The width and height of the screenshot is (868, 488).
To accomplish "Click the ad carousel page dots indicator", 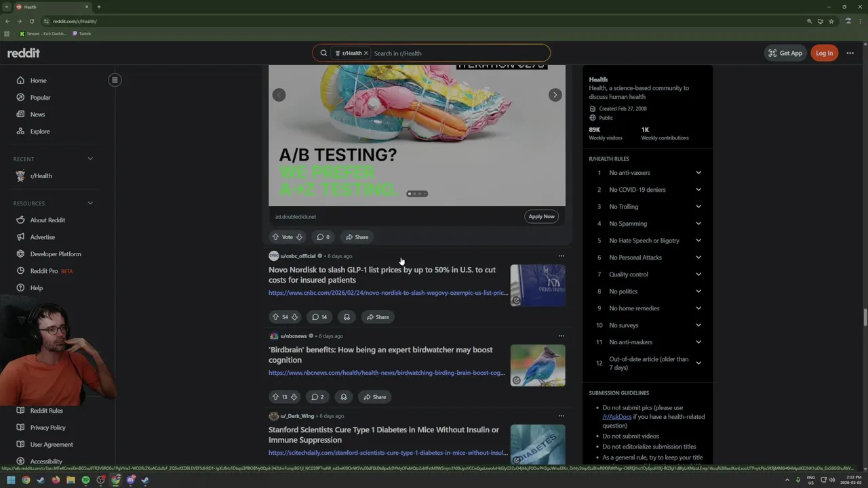I will (x=417, y=194).
